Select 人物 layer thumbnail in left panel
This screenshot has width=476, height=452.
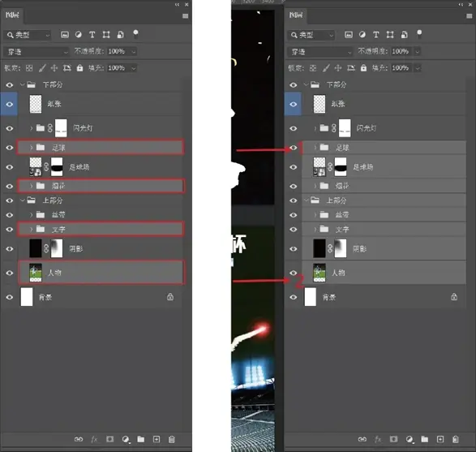[x=36, y=273]
